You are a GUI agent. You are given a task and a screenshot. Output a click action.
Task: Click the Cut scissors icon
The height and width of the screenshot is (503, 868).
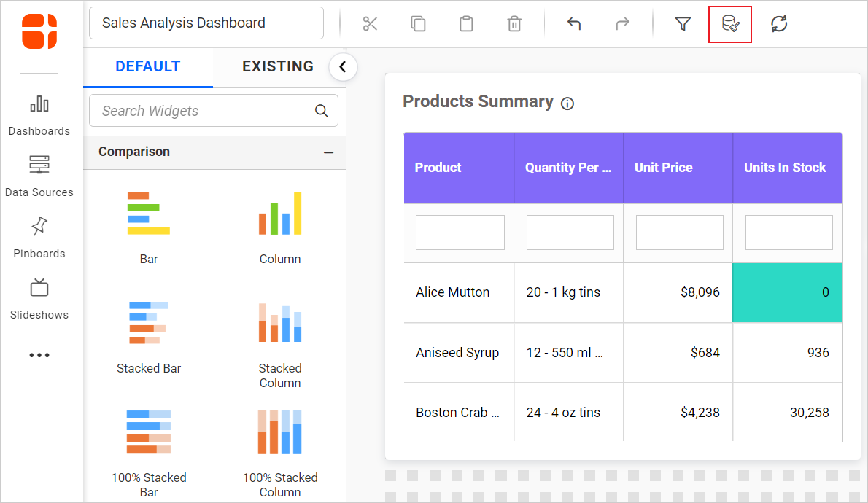pyautogui.click(x=370, y=24)
